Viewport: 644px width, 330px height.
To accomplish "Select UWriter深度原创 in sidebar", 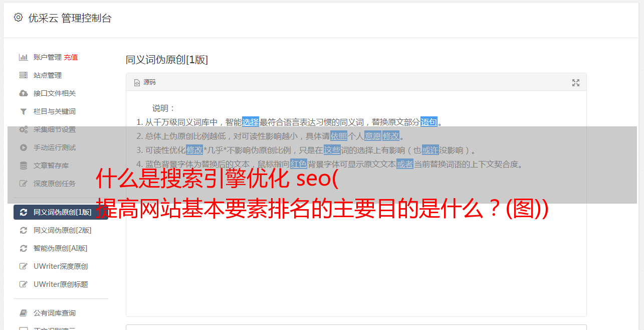I will (61, 266).
